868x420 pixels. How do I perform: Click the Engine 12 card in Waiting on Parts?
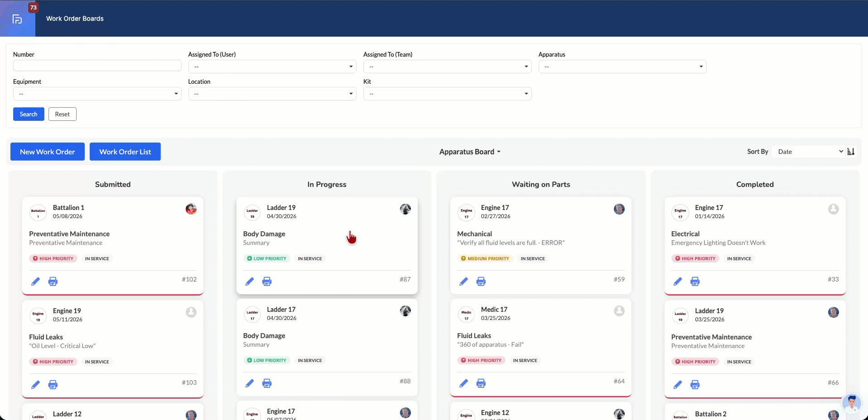click(x=541, y=412)
